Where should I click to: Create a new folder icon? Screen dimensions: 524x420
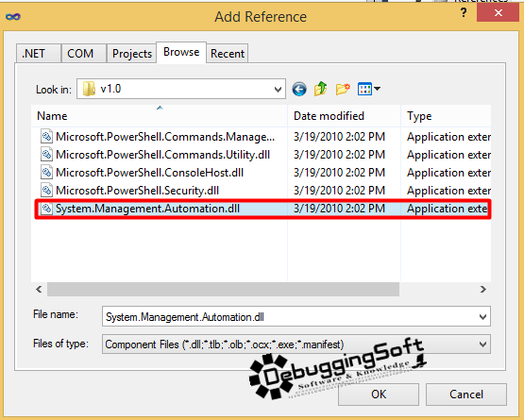point(343,89)
